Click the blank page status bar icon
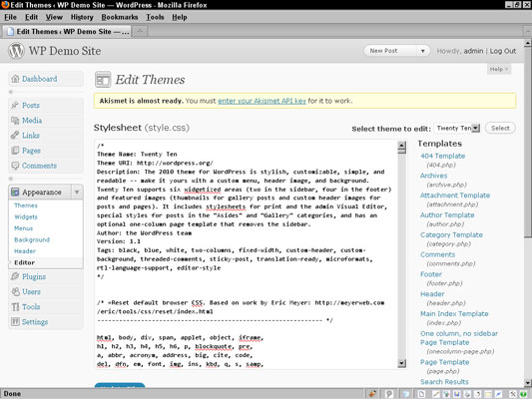 [x=421, y=394]
